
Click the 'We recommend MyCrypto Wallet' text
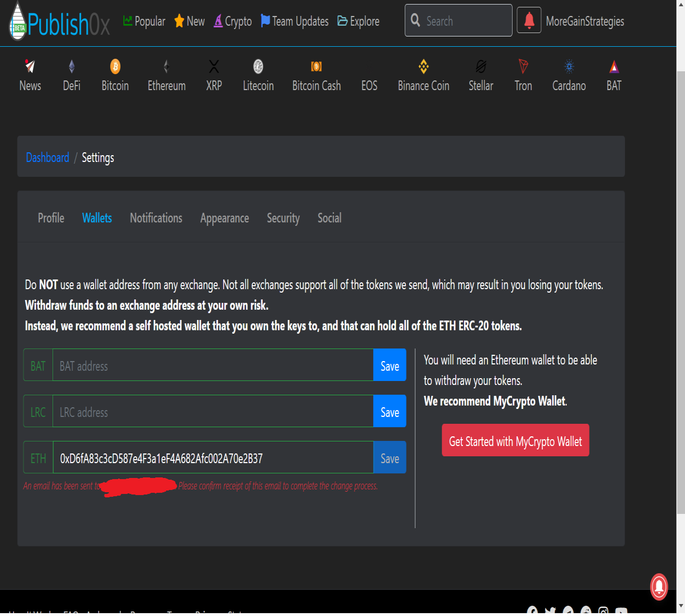coord(495,402)
